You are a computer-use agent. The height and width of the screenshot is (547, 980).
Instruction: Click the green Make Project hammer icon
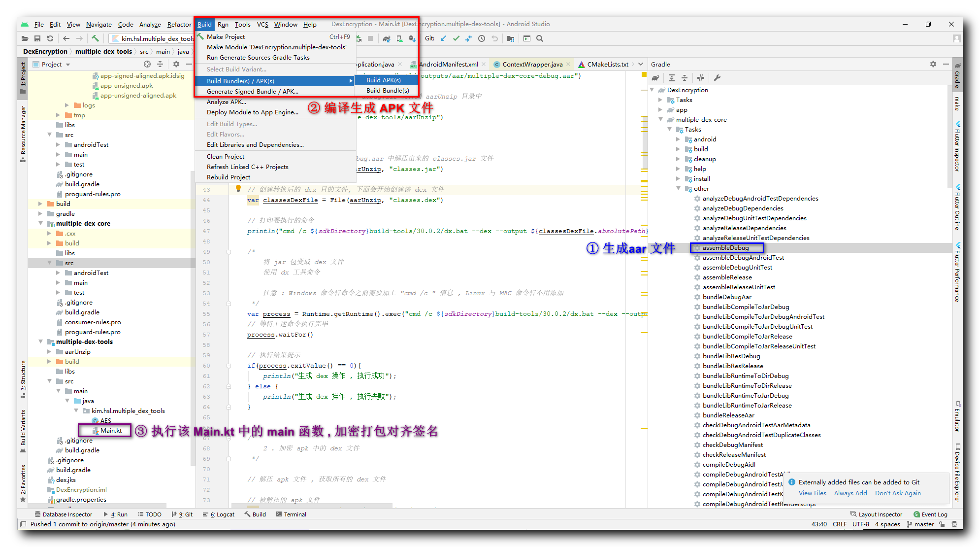click(96, 38)
